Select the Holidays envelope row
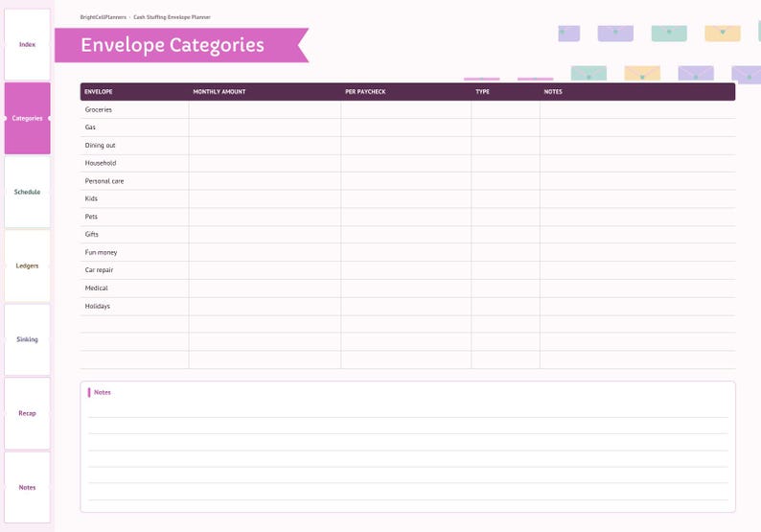 [407, 306]
